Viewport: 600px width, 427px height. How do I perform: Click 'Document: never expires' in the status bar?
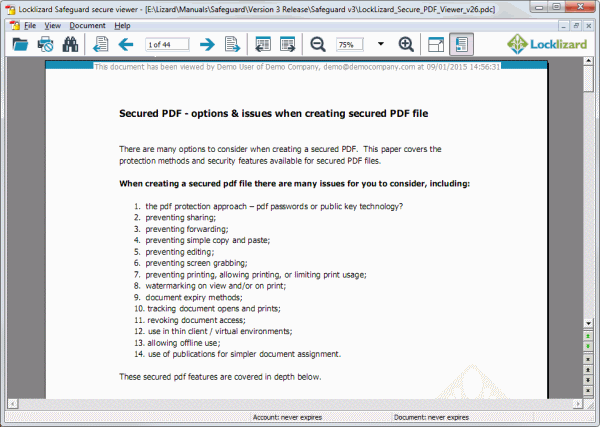pos(431,417)
